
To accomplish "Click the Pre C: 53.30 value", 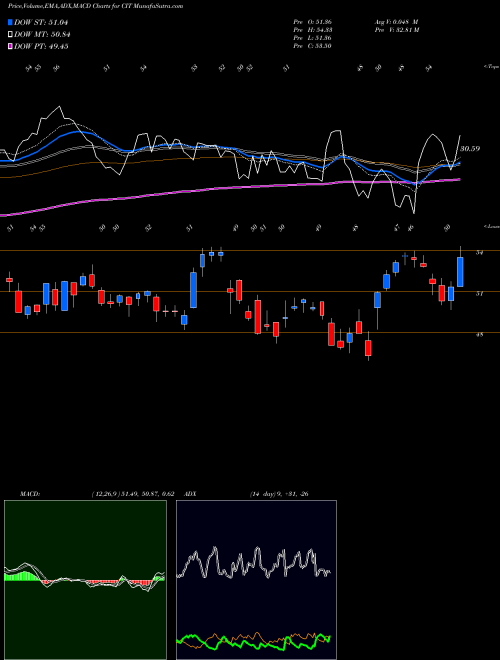I will click(x=313, y=46).
